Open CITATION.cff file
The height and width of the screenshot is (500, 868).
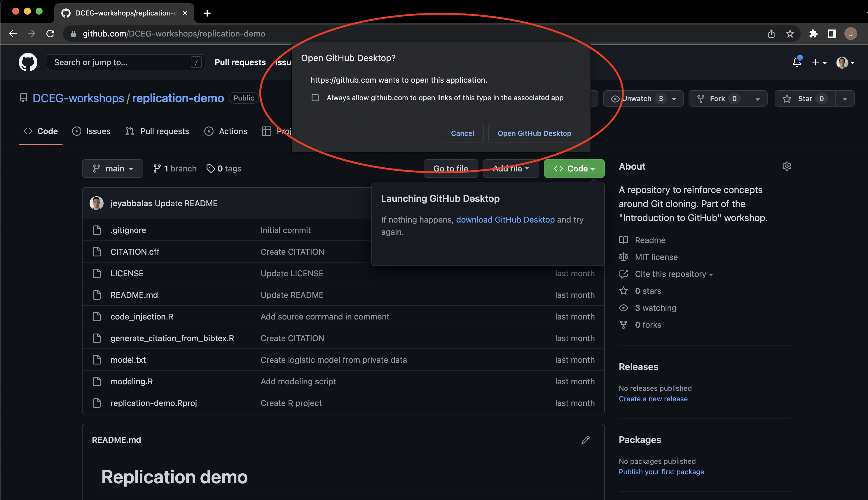coord(135,252)
